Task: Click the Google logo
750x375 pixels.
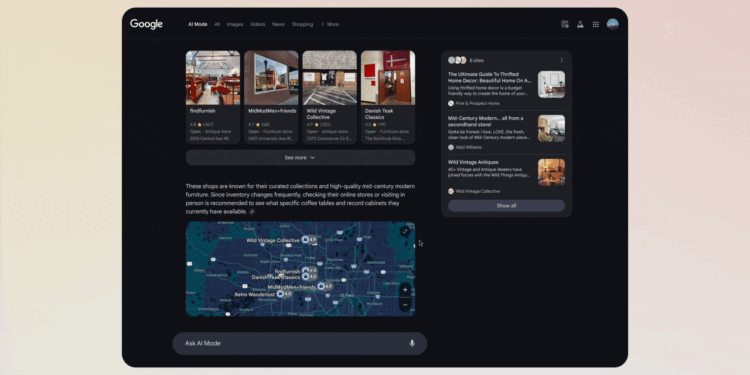Action: [x=146, y=24]
